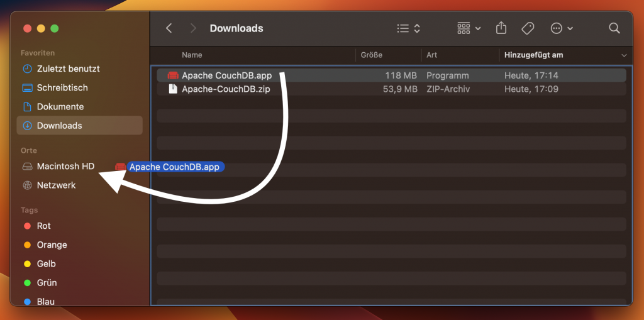Screen dimensions: 644x320
Task: Click the Netzwerk globe icon
Action: tap(27, 185)
